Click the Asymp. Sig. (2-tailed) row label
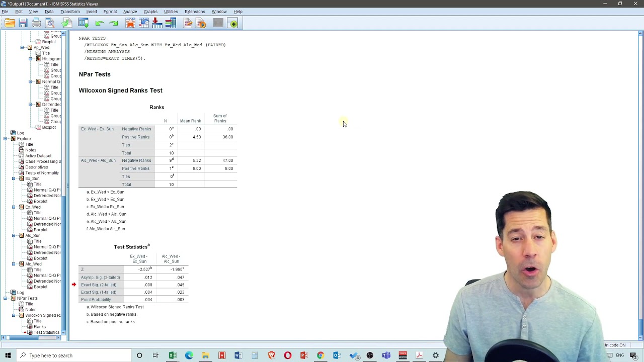644x362 pixels. click(x=101, y=278)
